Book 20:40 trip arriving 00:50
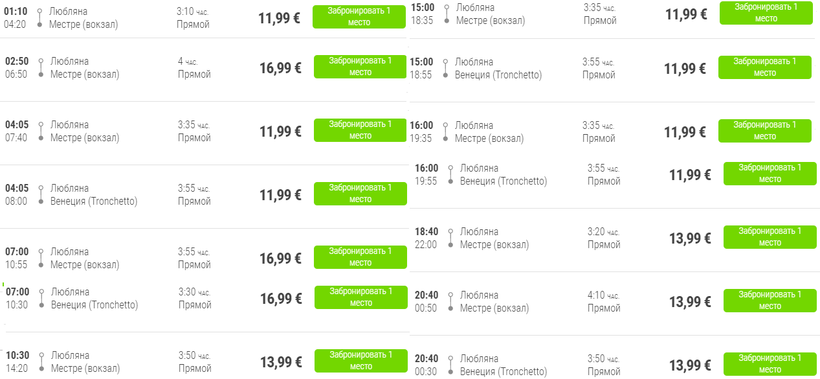Image resolution: width=820 pixels, height=379 pixels. 770,301
